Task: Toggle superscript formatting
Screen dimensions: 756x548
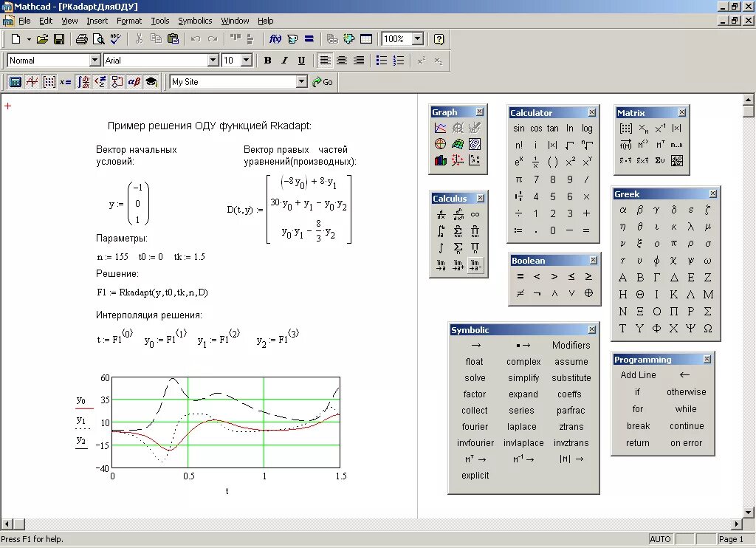Action: click(422, 61)
